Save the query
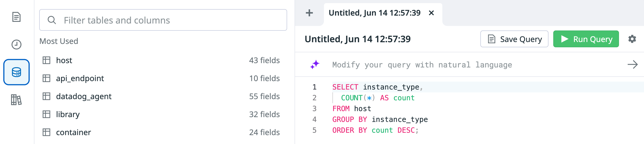The width and height of the screenshot is (644, 144). (514, 39)
